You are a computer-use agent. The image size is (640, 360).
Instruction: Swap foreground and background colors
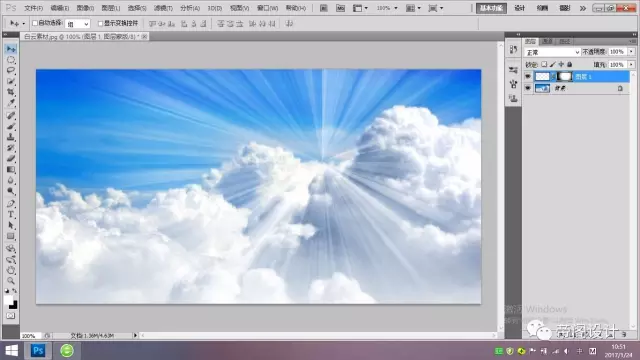(14, 291)
